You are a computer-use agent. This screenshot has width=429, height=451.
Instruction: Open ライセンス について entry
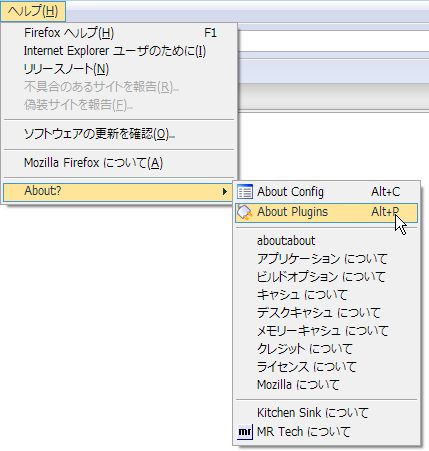326,367
